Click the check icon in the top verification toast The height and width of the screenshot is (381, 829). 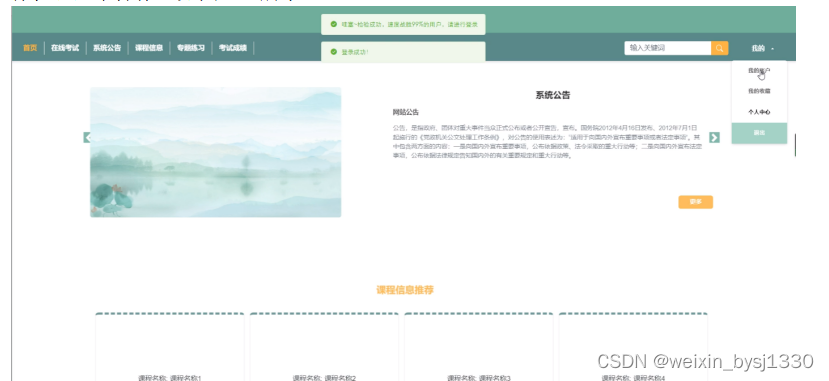(x=334, y=24)
